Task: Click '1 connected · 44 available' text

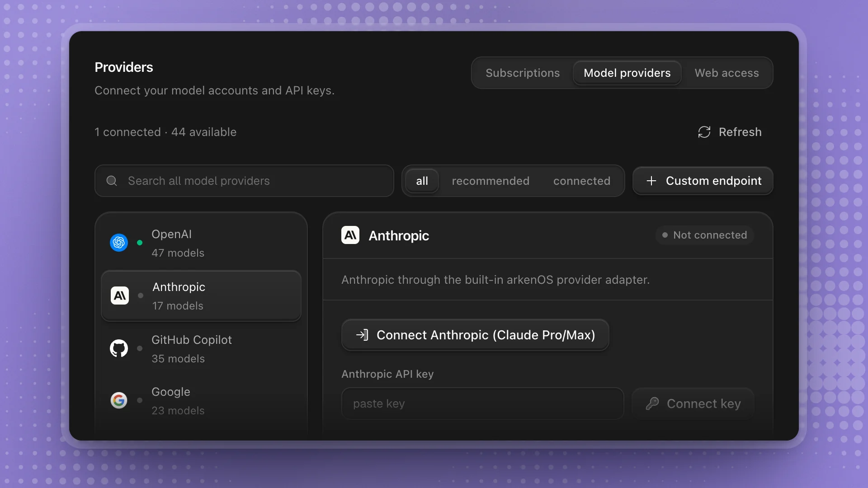Action: pos(165,132)
